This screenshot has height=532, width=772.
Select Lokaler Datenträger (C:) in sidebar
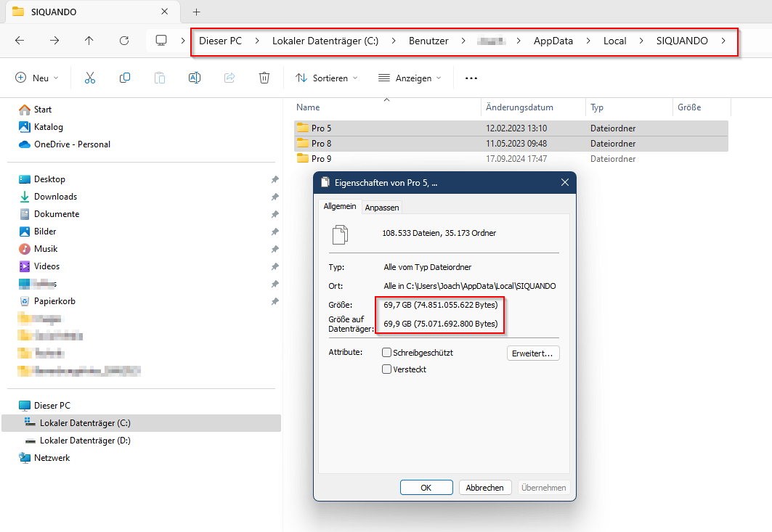point(142,423)
